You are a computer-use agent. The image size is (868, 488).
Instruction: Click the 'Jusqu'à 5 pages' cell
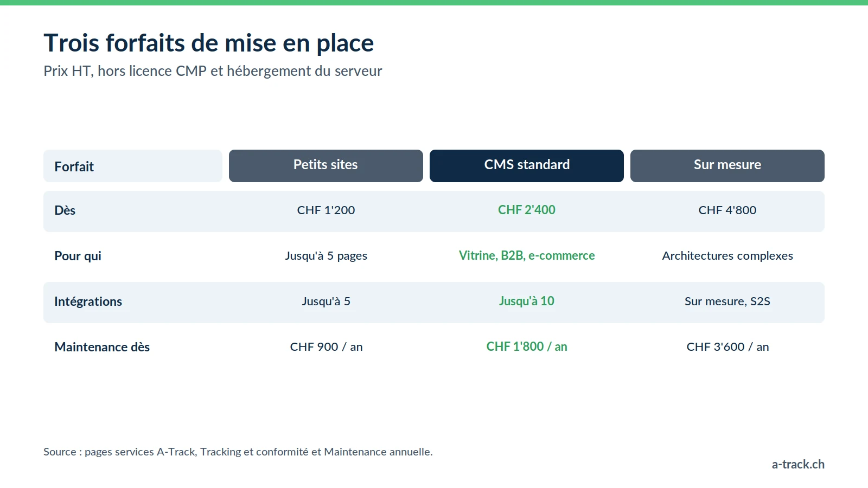[x=326, y=256]
